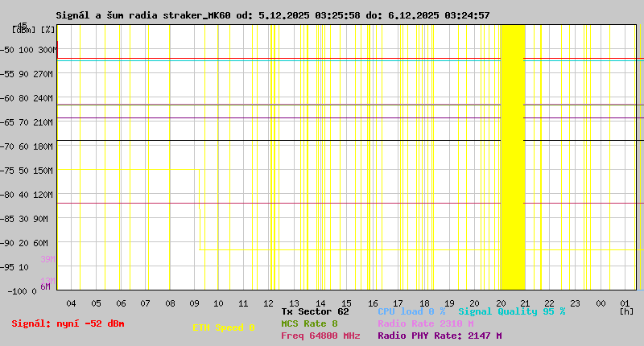This screenshot has width=644, height=346.
Task: Click the "Tx Sector 62" legend entry
Action: pyautogui.click(x=315, y=311)
